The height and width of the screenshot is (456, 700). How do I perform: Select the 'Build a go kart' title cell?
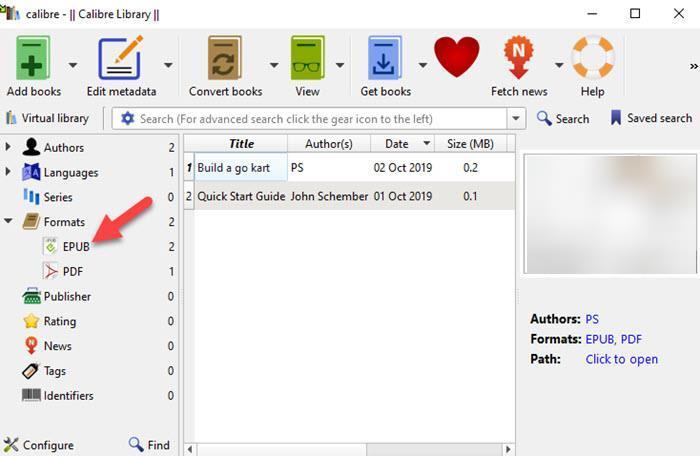(x=241, y=167)
